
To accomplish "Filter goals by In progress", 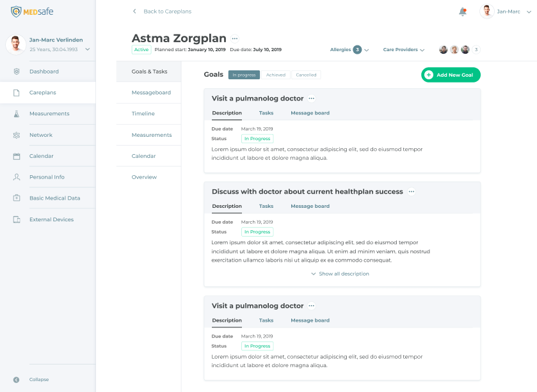I will click(x=244, y=75).
